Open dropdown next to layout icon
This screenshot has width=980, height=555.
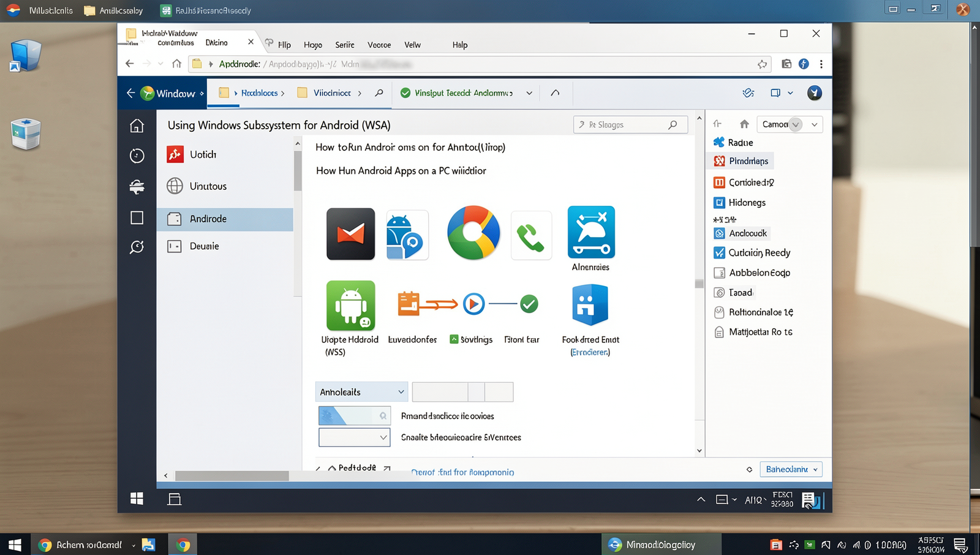click(790, 93)
